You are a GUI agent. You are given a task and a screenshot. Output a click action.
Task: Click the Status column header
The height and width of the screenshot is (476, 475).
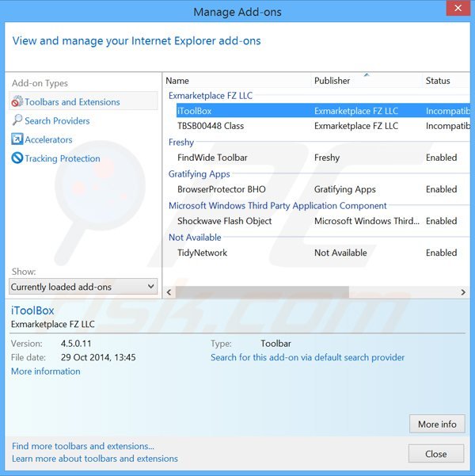click(x=438, y=81)
